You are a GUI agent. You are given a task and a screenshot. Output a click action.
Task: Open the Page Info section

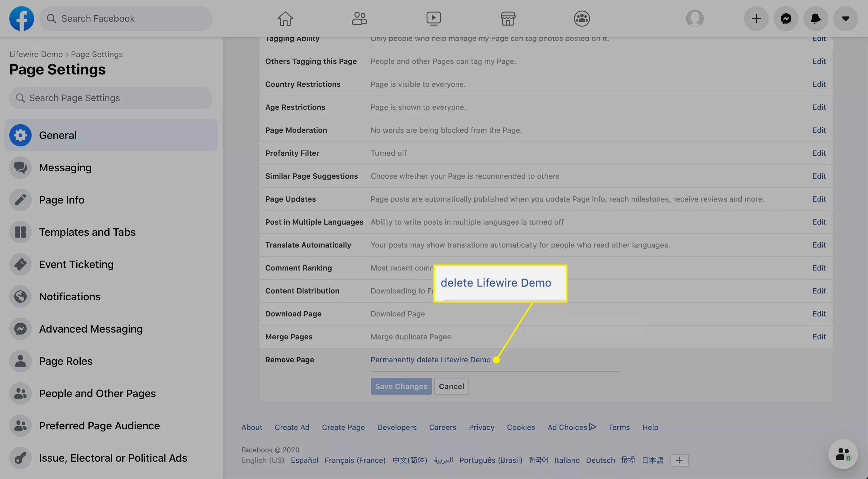(x=111, y=199)
